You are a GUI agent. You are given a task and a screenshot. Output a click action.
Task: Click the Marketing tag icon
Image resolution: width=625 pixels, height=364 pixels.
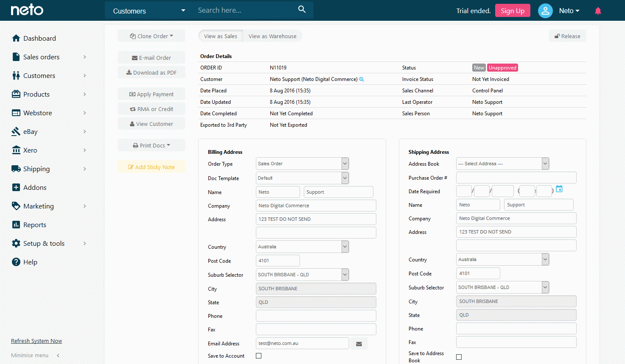[x=16, y=206]
